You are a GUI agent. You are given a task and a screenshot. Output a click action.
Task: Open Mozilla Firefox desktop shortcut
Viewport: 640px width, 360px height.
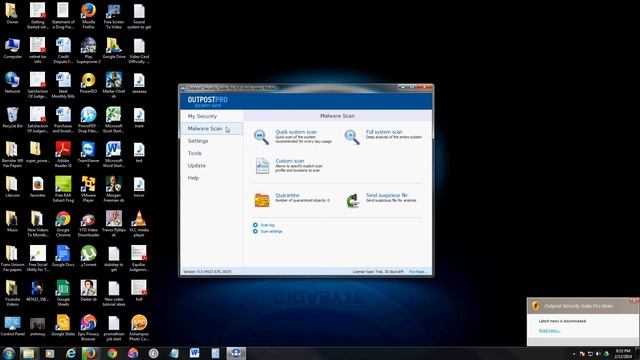click(88, 16)
